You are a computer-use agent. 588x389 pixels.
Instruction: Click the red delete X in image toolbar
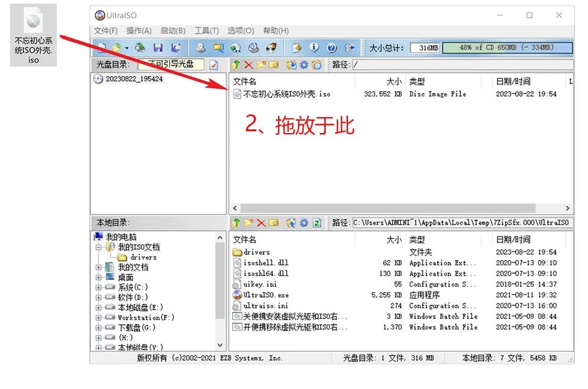248,65
